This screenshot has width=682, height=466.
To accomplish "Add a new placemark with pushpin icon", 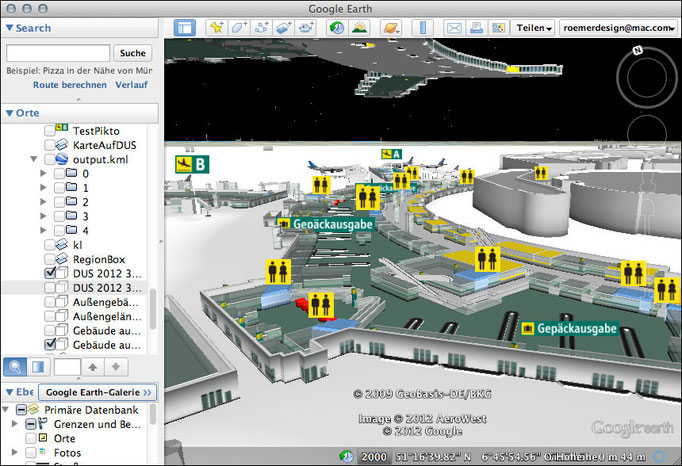I will coord(216,28).
